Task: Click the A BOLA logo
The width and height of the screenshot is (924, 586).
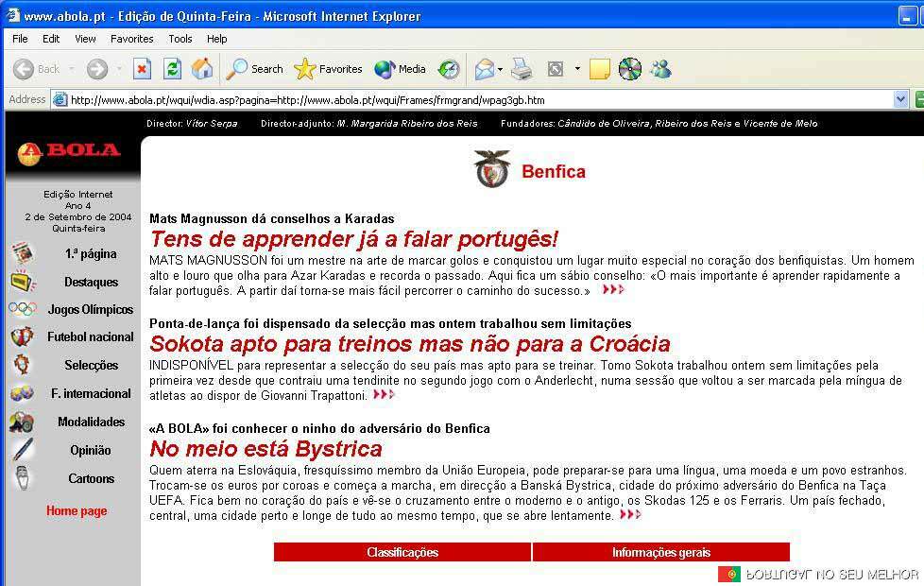Action: tap(69, 153)
